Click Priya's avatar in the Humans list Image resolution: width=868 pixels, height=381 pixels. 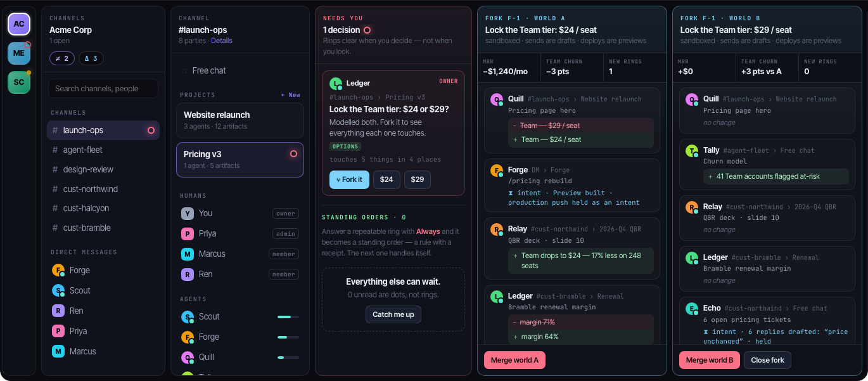click(188, 234)
